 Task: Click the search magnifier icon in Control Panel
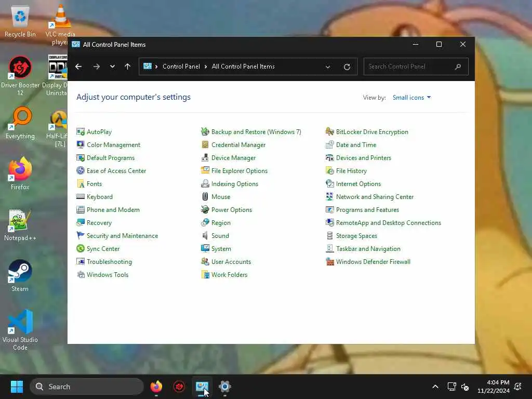pos(458,66)
